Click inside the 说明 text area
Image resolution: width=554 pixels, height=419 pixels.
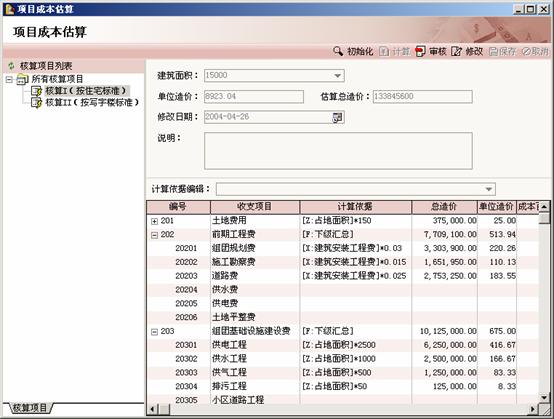tap(338, 151)
